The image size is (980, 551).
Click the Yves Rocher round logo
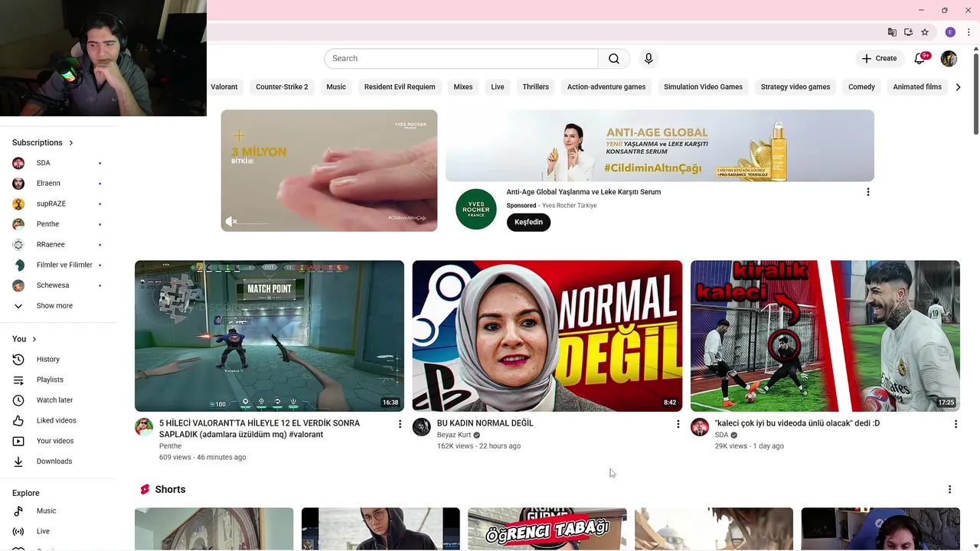tap(475, 209)
